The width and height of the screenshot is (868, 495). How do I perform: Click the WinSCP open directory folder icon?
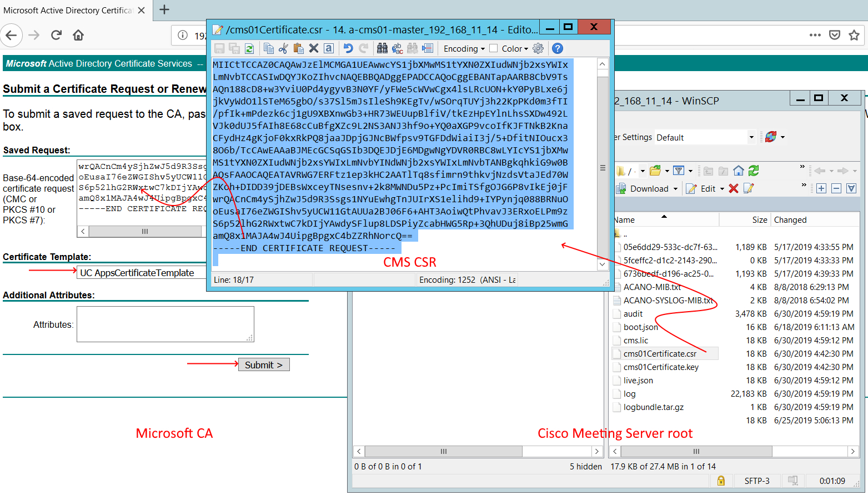[x=656, y=171]
